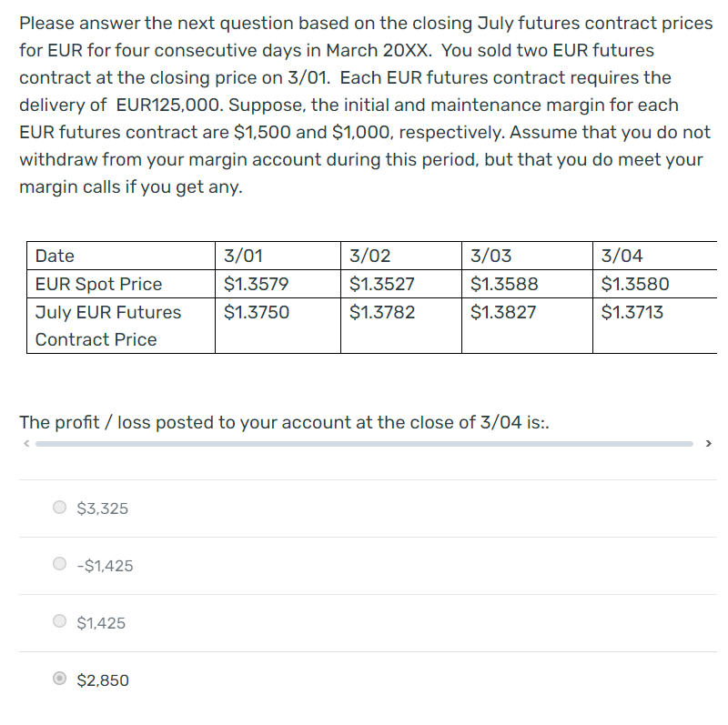Image resolution: width=728 pixels, height=725 pixels.
Task: Select the $3,325 answer option
Action: tap(59, 508)
